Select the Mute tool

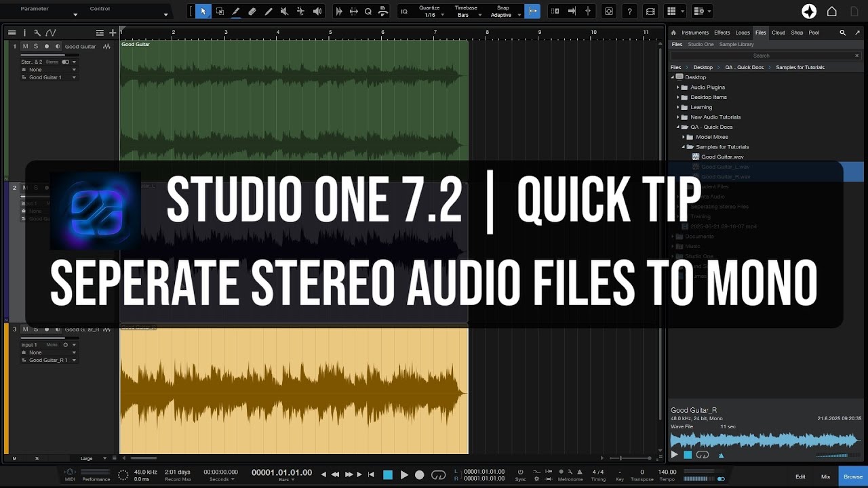click(284, 12)
